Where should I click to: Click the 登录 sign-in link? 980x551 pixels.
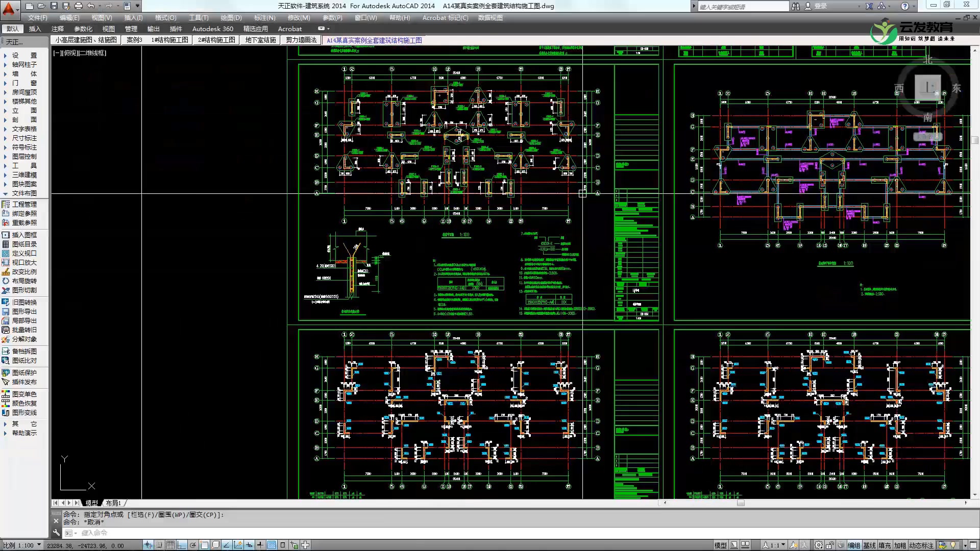tap(820, 6)
